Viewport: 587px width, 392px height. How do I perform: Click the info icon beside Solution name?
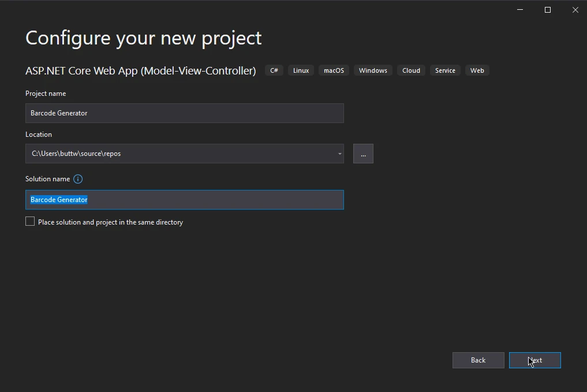click(78, 179)
